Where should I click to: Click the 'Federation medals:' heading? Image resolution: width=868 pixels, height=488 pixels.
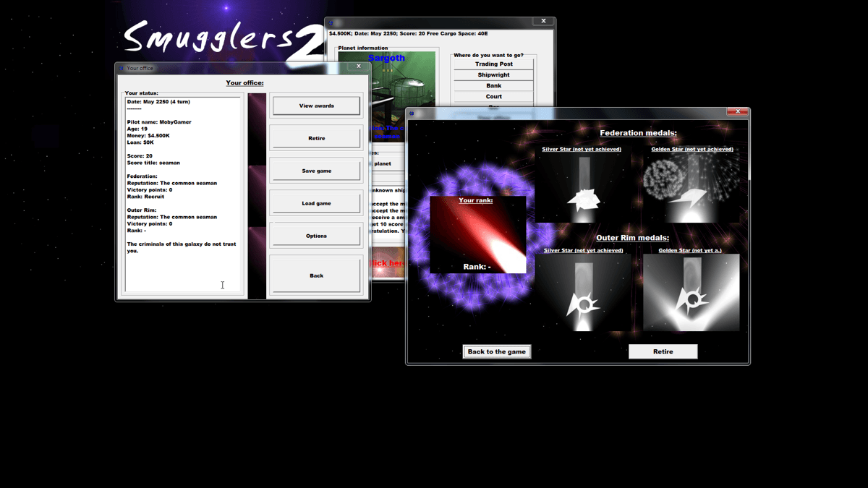(x=638, y=133)
